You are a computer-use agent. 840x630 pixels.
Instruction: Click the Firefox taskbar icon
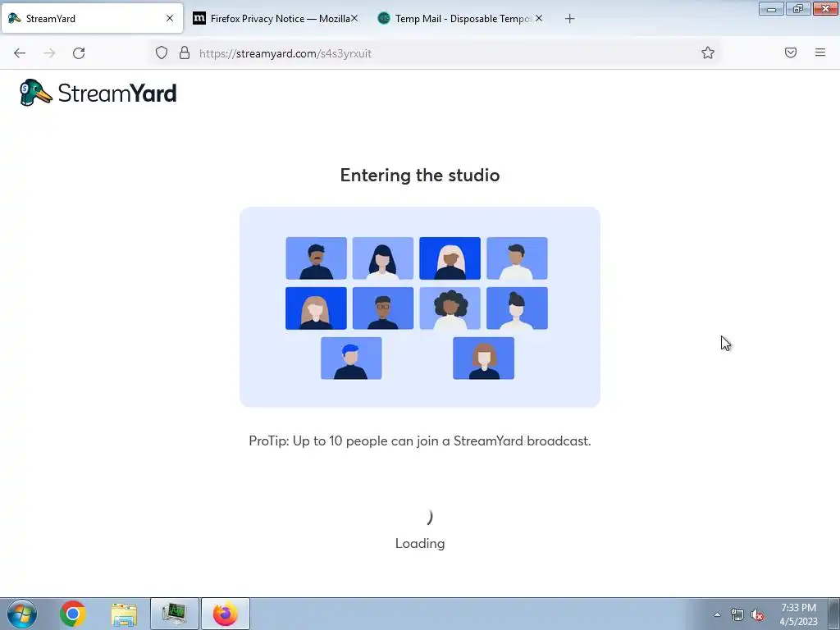[x=226, y=614]
